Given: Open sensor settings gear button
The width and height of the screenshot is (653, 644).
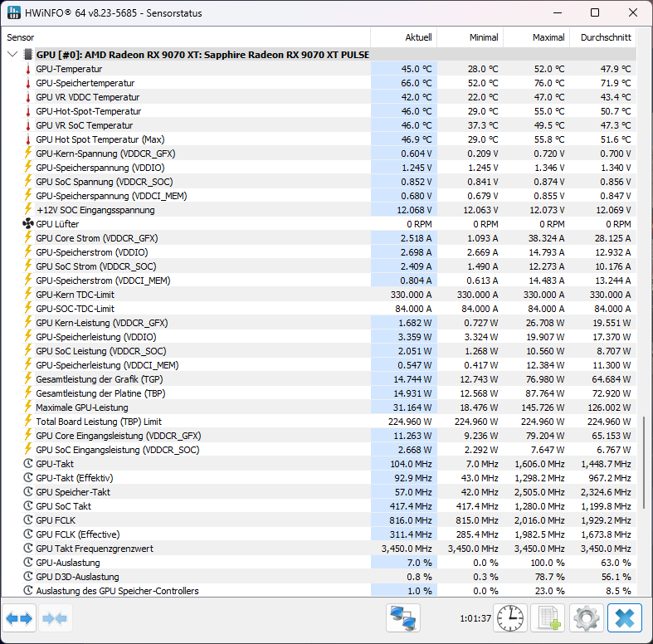Looking at the screenshot, I should (587, 618).
